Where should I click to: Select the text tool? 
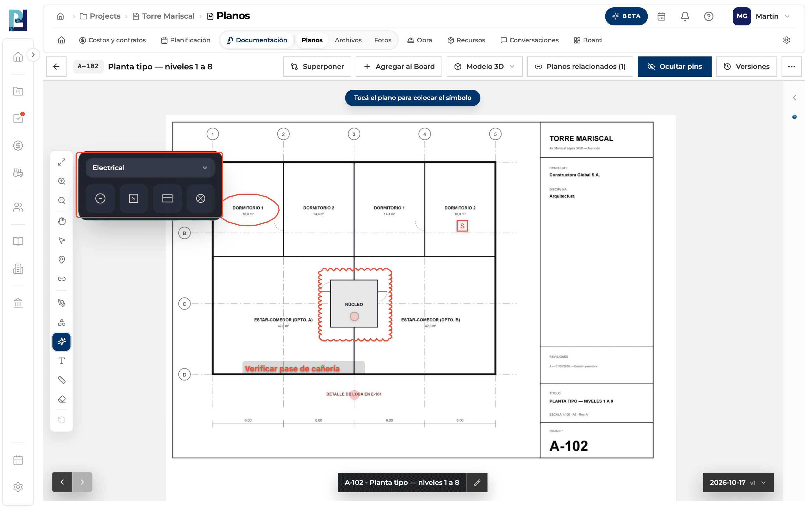coord(62,361)
